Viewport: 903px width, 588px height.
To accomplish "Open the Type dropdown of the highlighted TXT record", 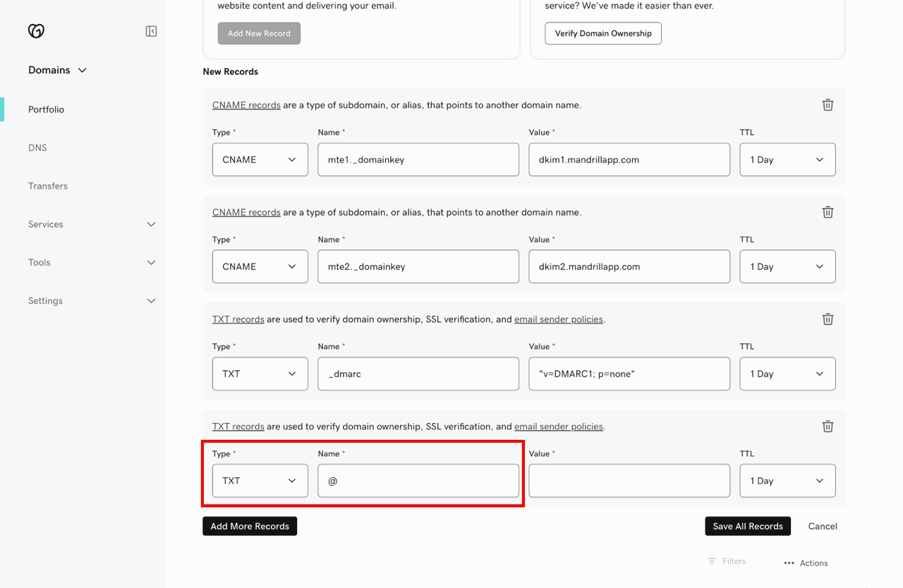I will [x=260, y=480].
